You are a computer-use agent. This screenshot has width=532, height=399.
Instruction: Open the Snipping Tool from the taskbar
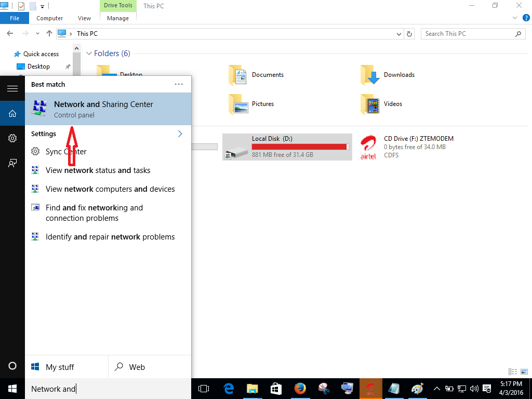coord(323,389)
